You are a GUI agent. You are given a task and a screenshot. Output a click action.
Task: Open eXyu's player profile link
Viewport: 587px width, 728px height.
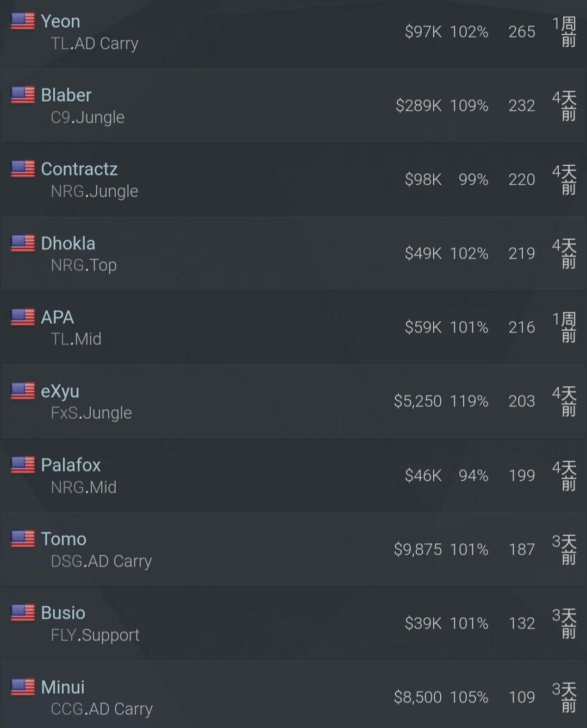pos(60,391)
